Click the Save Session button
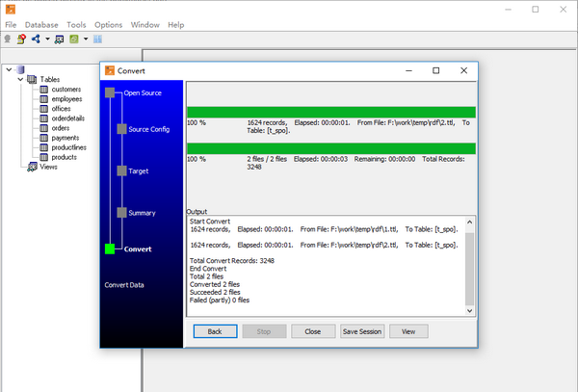Screen dimensions: 578x392 tap(362, 331)
